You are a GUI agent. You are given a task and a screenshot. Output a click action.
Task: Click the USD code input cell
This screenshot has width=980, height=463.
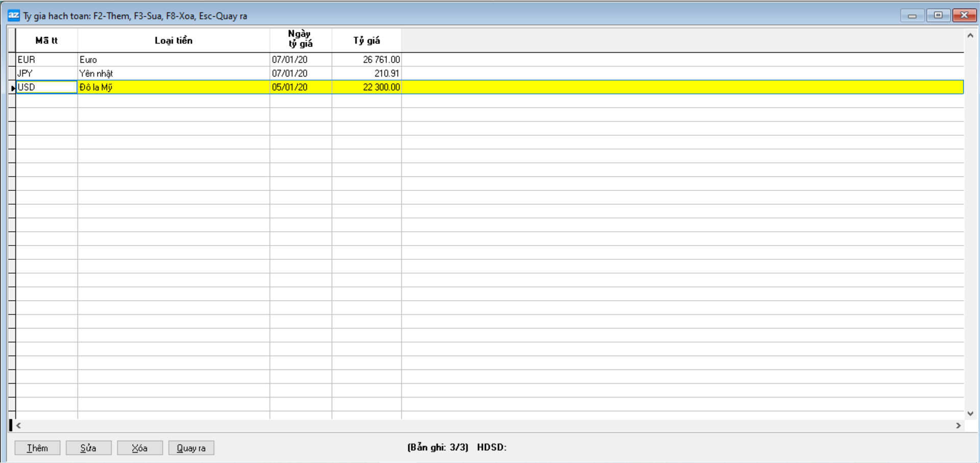[46, 87]
